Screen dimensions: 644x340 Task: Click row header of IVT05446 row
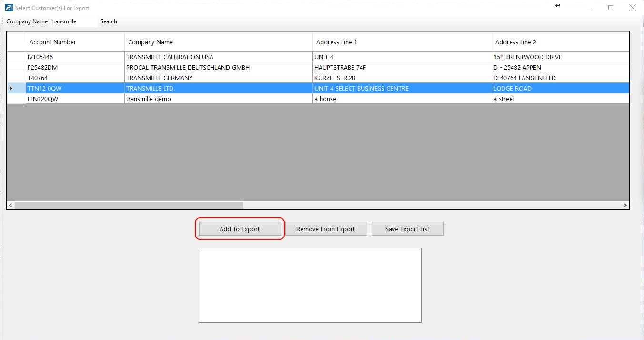coord(16,57)
